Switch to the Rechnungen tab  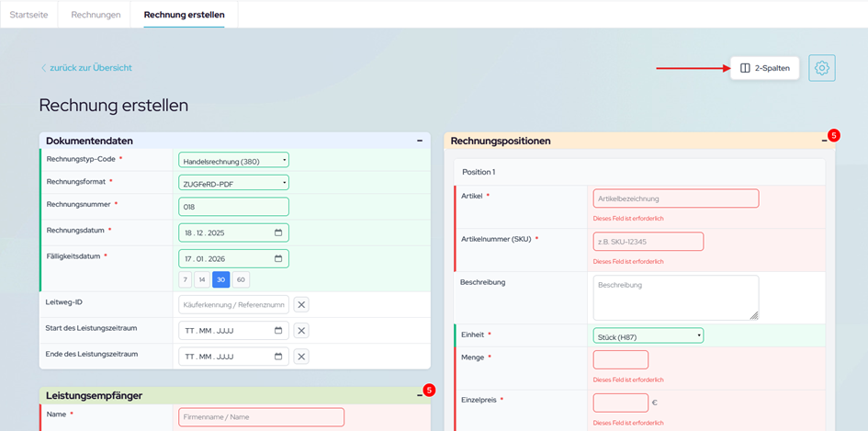coord(95,14)
